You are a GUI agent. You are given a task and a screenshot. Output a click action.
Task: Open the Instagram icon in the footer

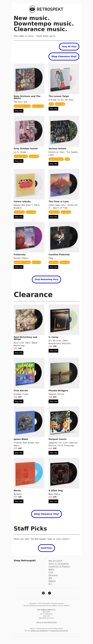tap(43, 593)
